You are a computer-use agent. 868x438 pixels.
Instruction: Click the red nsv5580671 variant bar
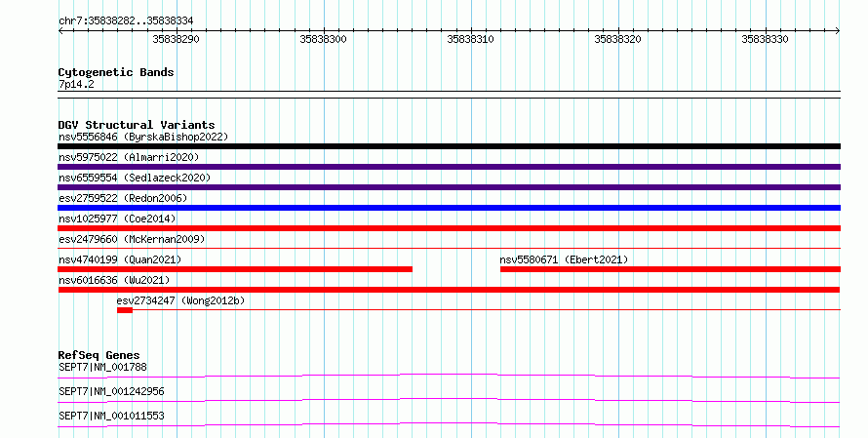670,269
